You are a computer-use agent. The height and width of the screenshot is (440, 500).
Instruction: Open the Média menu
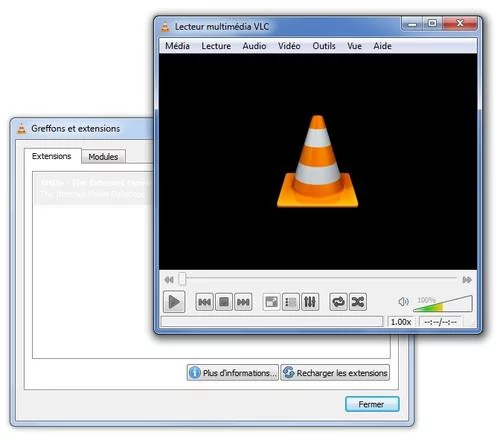coord(177,46)
